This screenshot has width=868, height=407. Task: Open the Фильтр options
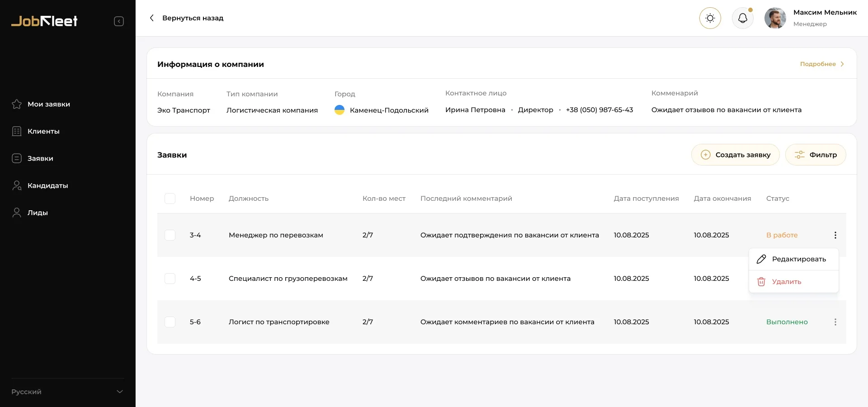pyautogui.click(x=816, y=155)
